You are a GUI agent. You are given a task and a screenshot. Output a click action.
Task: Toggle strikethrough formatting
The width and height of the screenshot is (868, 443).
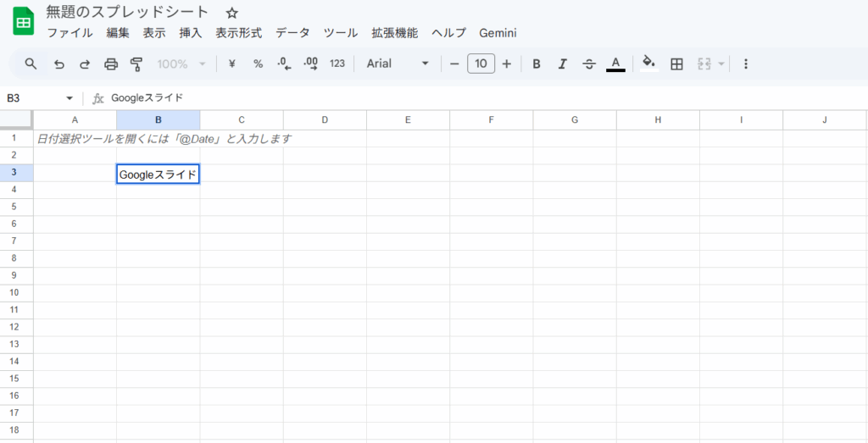(589, 64)
